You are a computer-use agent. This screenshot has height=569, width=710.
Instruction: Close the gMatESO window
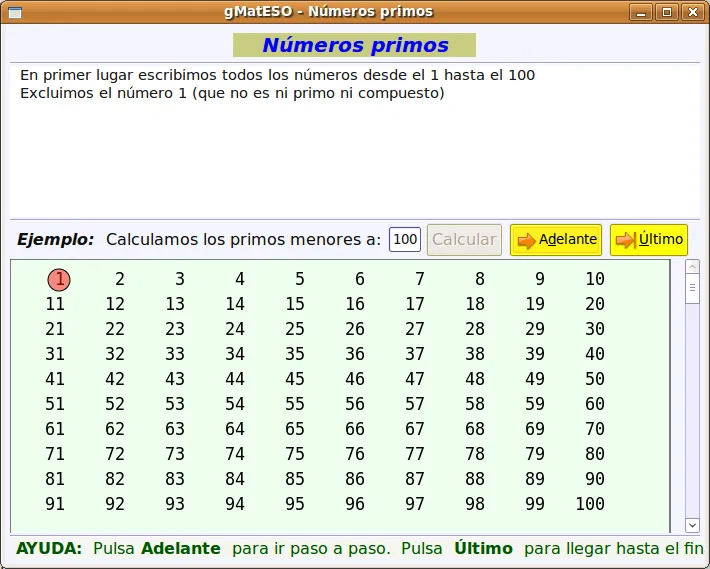coord(692,12)
